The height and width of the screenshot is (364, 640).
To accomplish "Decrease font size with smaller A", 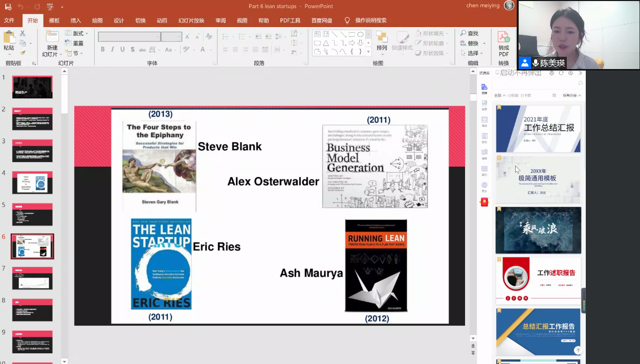I will point(197,37).
